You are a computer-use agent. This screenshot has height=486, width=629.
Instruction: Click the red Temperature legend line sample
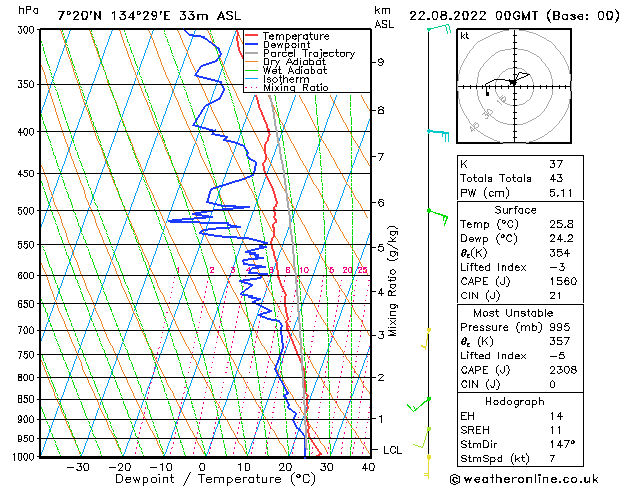[x=251, y=36]
